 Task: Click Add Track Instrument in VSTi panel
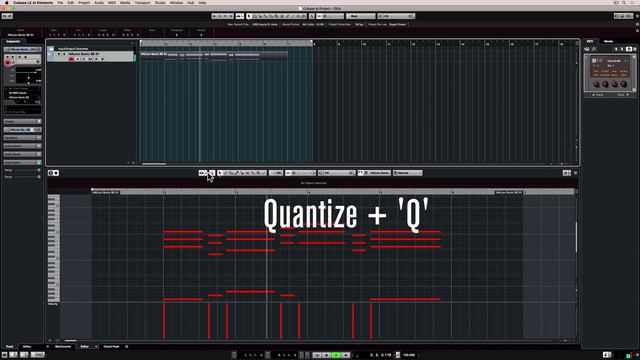tap(587, 49)
